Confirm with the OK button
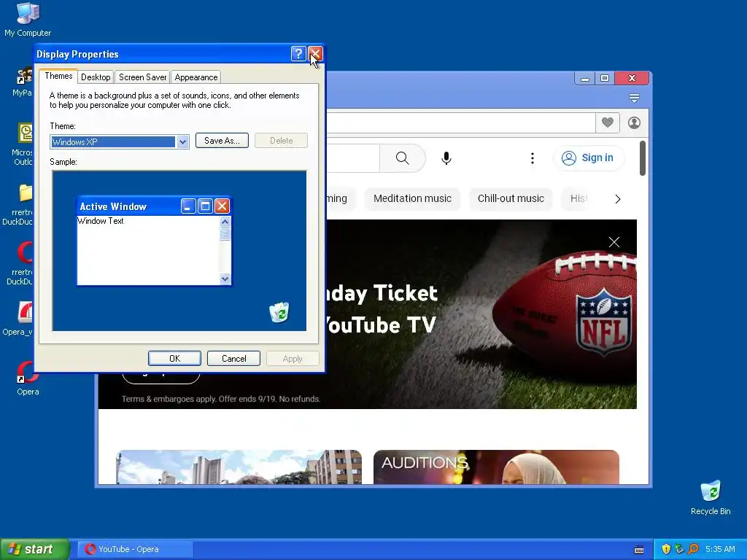This screenshot has width=747, height=560. 174,359
